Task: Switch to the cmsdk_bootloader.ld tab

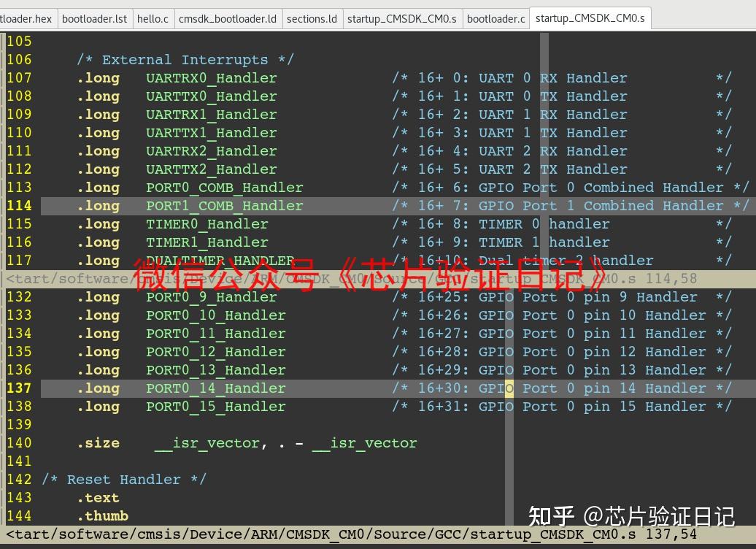Action: coord(227,18)
